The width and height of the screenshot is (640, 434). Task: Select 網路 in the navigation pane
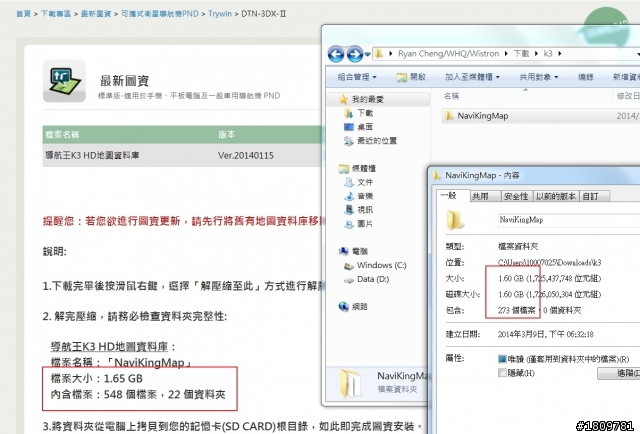(353, 307)
